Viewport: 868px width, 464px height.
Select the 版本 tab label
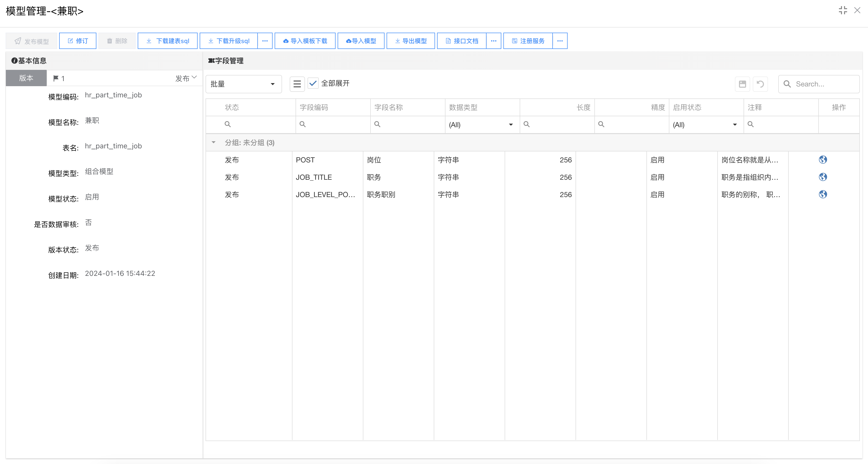(x=26, y=78)
